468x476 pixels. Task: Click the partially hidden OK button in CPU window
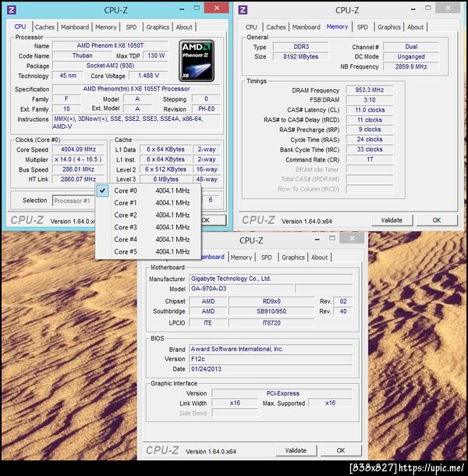tap(213, 220)
